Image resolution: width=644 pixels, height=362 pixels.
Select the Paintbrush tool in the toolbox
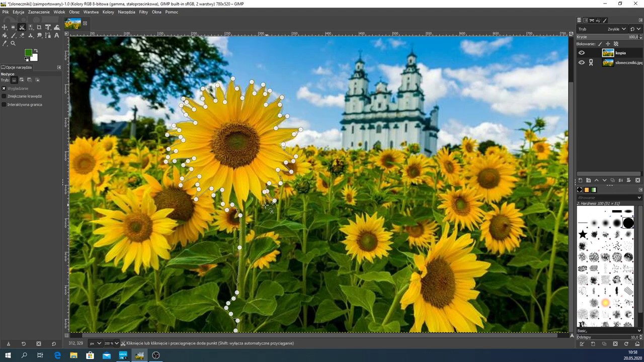(13, 36)
